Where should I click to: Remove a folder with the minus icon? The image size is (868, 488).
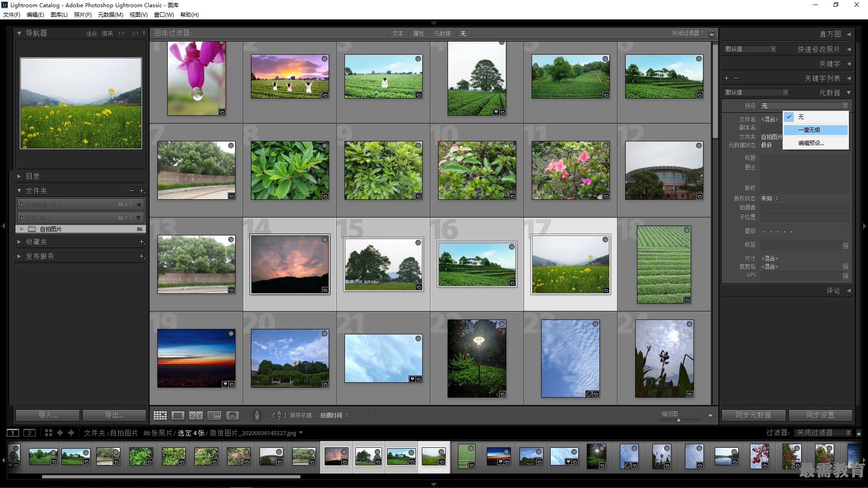tap(132, 191)
